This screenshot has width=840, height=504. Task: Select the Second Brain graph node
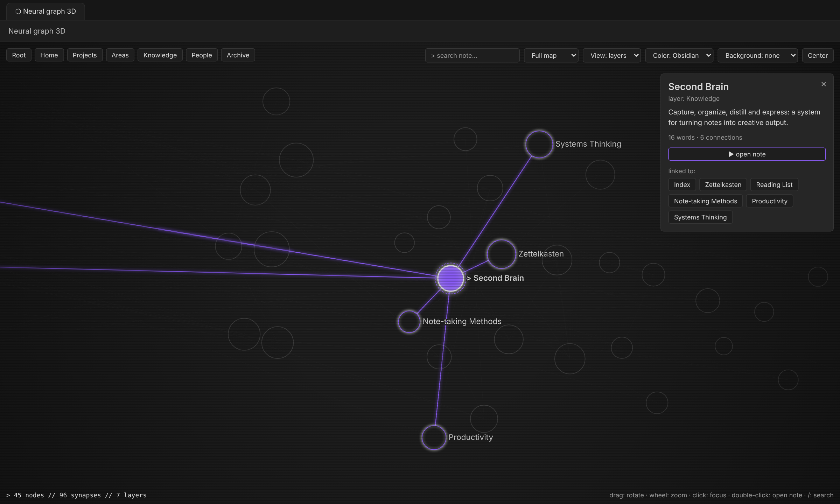(x=450, y=278)
